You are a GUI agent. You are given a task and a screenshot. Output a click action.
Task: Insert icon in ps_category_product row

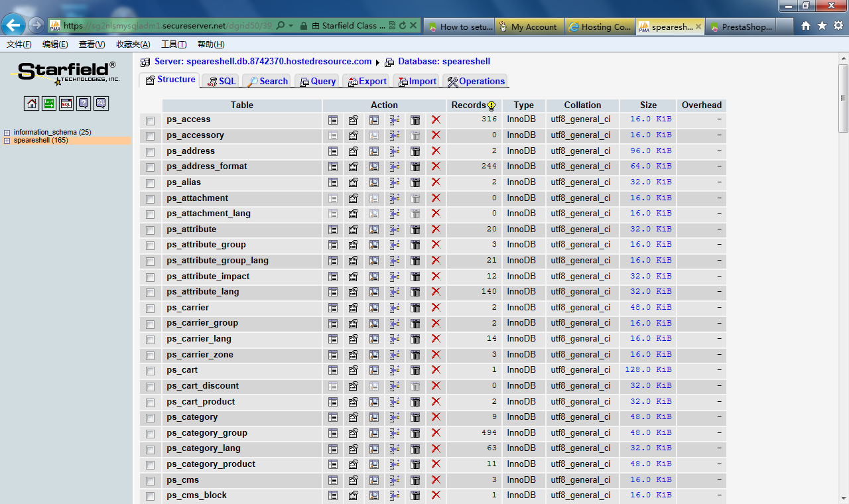coord(395,464)
